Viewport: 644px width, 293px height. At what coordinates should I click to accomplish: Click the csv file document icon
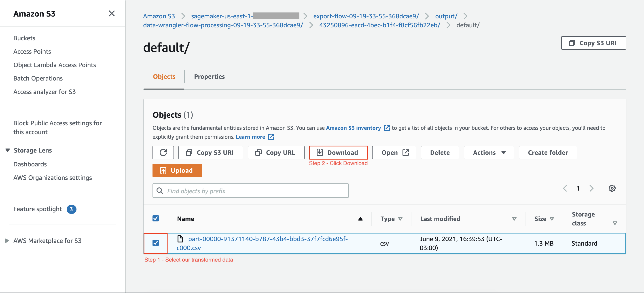point(180,239)
